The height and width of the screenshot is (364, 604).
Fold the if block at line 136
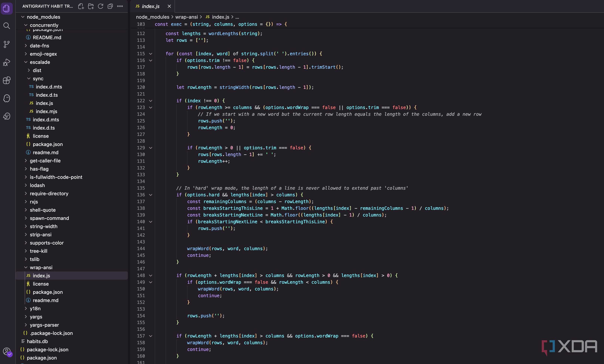click(x=151, y=195)
